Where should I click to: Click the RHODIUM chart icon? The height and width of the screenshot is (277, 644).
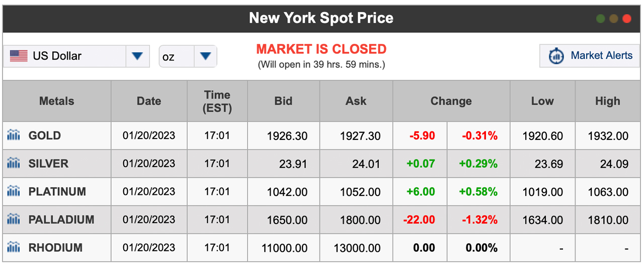point(14,248)
